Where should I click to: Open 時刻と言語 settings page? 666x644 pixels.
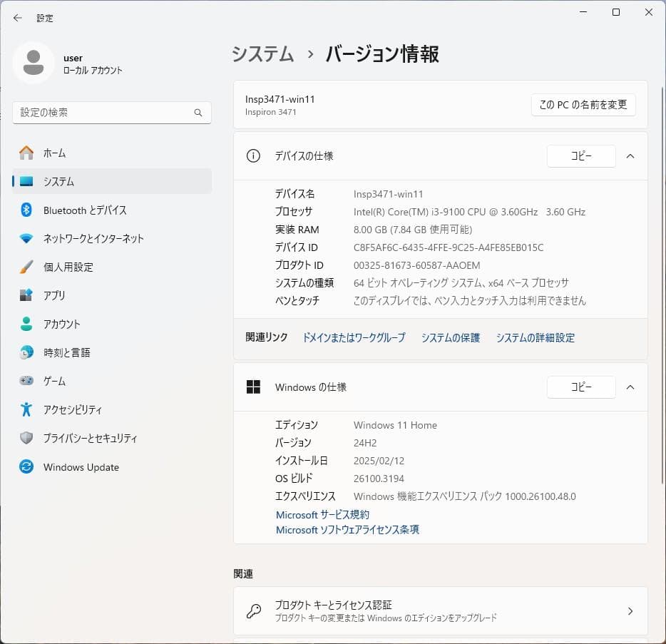112,352
